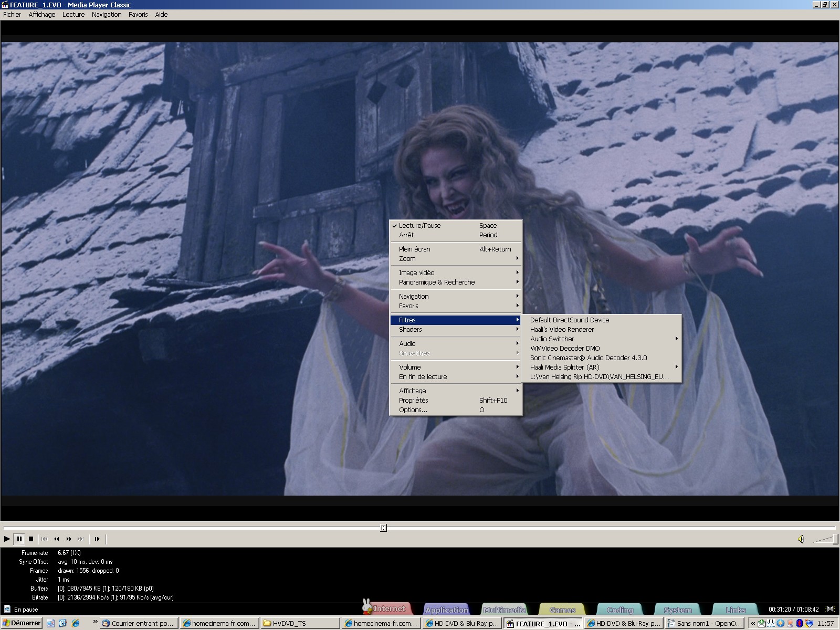Viewport: 840px width, 630px height.
Task: Click the Pause button in playback controls
Action: click(x=19, y=539)
